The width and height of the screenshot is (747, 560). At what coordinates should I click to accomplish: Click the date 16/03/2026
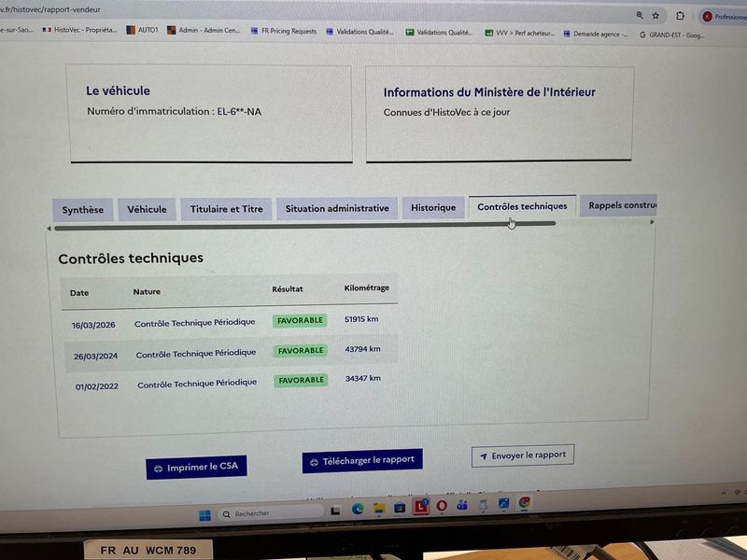tap(93, 325)
